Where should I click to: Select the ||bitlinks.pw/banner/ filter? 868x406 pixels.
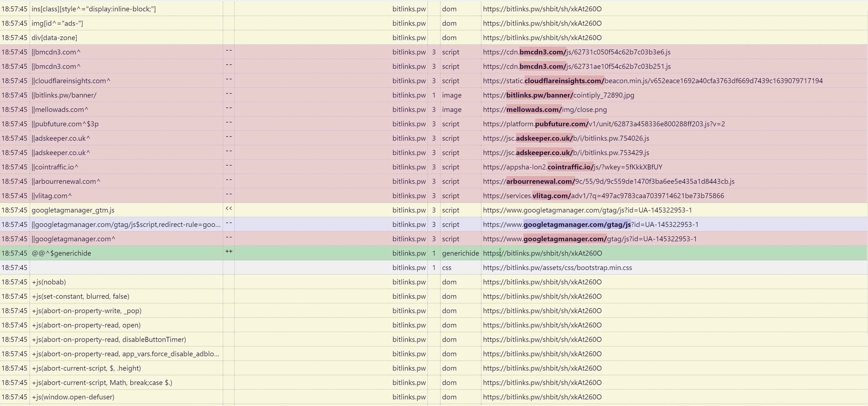click(64, 95)
